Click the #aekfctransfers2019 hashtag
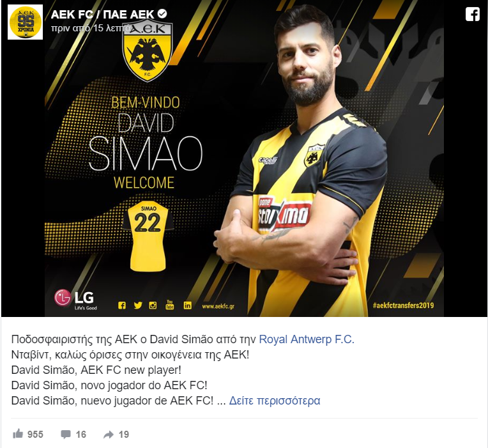 tap(403, 305)
